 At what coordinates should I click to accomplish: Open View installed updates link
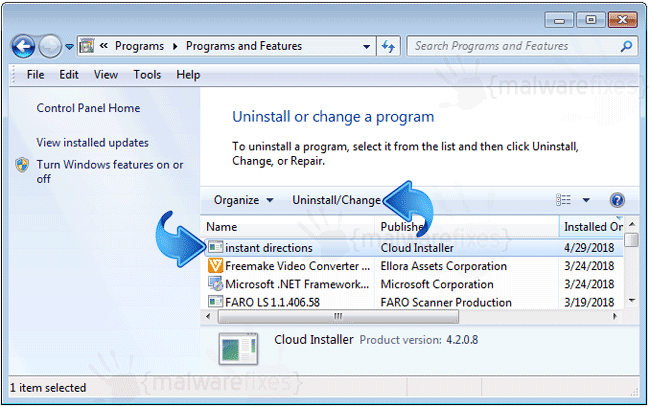[x=92, y=143]
